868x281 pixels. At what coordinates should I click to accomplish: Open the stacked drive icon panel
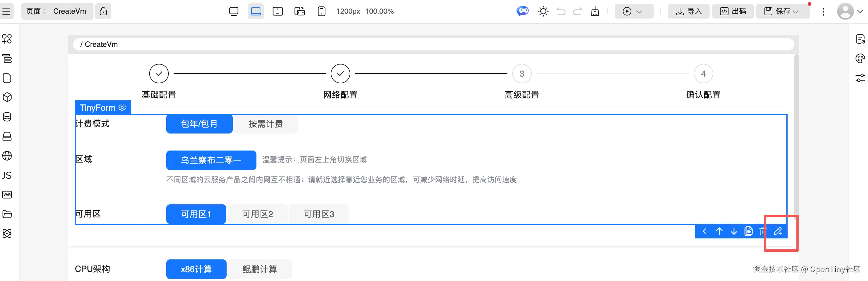pyautogui.click(x=7, y=136)
